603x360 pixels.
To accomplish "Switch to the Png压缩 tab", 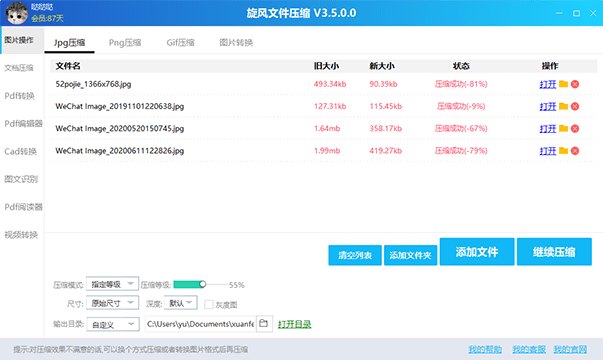I will [125, 43].
